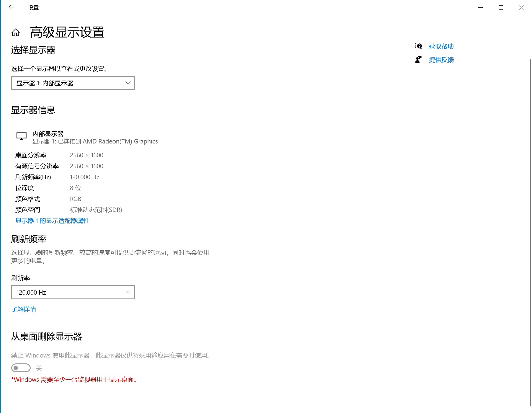
Task: Maximize the Settings window
Action: click(x=501, y=7)
